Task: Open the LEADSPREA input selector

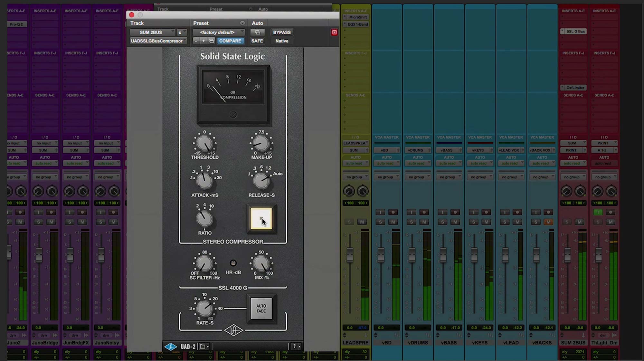Action: (x=356, y=143)
